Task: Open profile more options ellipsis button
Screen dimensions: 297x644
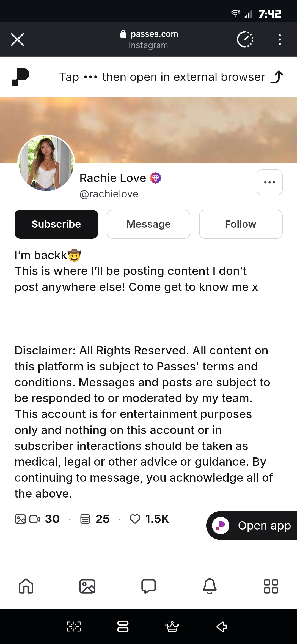Action: 269,182
